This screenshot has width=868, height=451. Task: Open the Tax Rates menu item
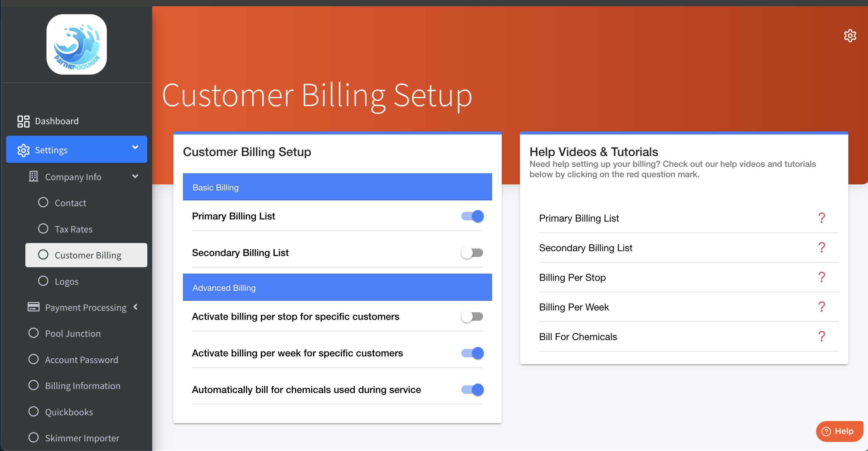[x=73, y=229]
